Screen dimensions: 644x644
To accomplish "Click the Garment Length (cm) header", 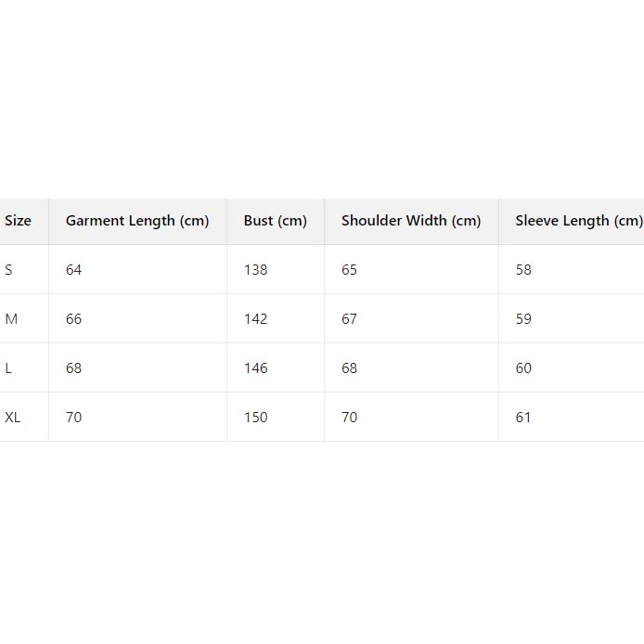I will tap(137, 221).
